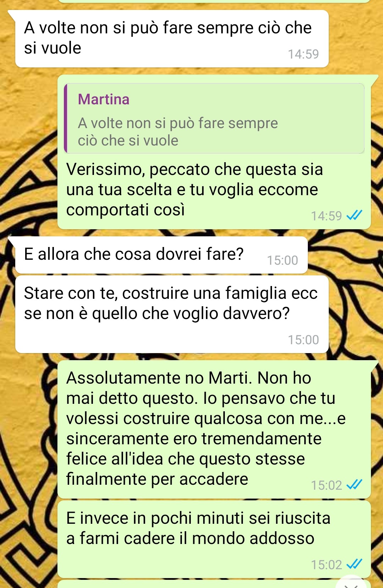Tap the message 'E invece in pochi minuti sei riuscita'
Screen dimensions: 383x588
point(214,539)
